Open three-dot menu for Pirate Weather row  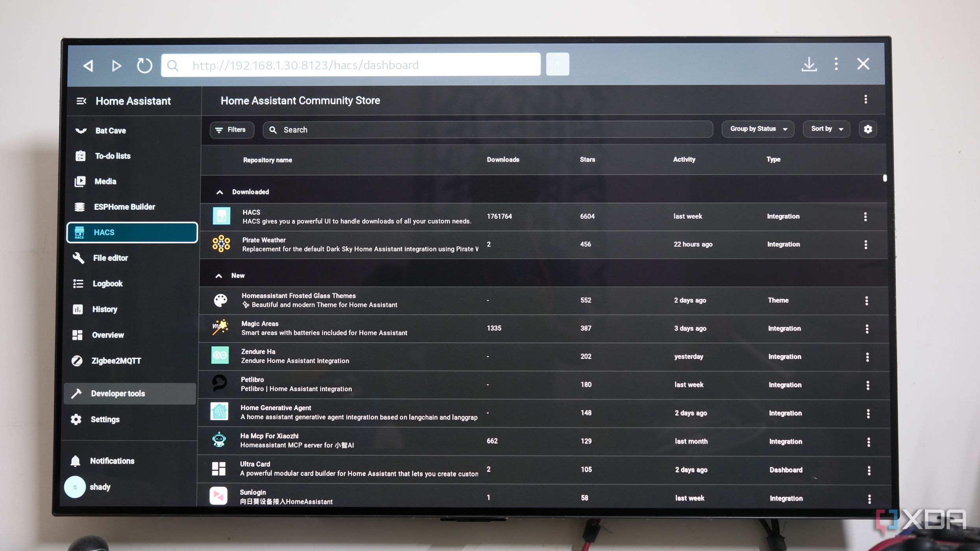click(x=865, y=245)
